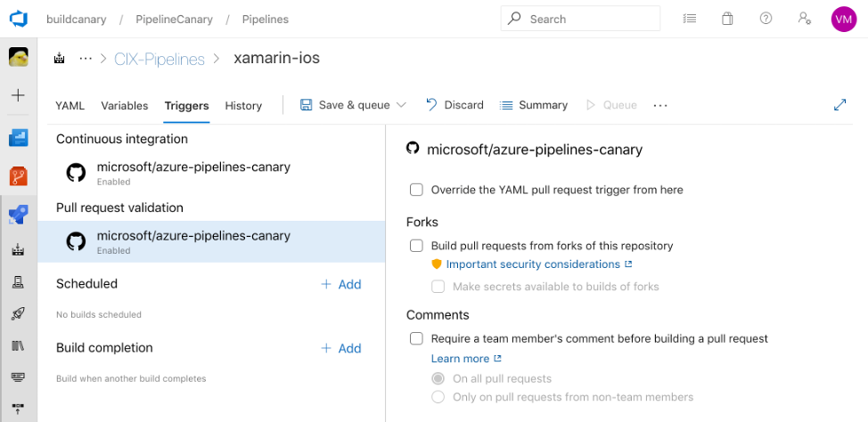Screen dimensions: 868x422
Task: Click the plus icon in sidebar
Action: 18,95
